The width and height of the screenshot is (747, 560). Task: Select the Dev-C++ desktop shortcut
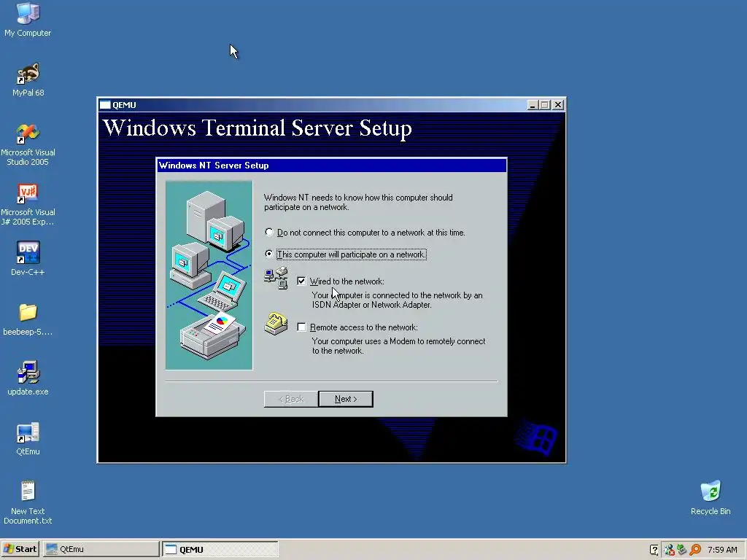28,259
